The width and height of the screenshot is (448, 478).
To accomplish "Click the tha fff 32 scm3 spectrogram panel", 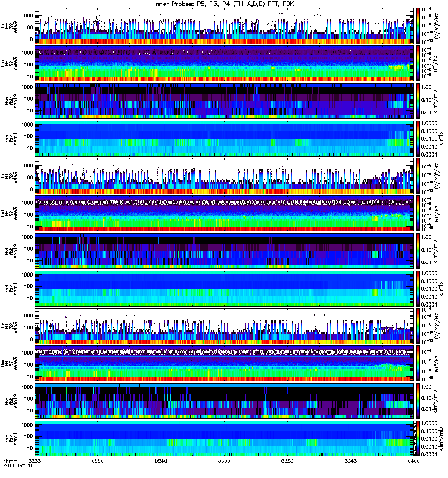I will click(x=225, y=64).
